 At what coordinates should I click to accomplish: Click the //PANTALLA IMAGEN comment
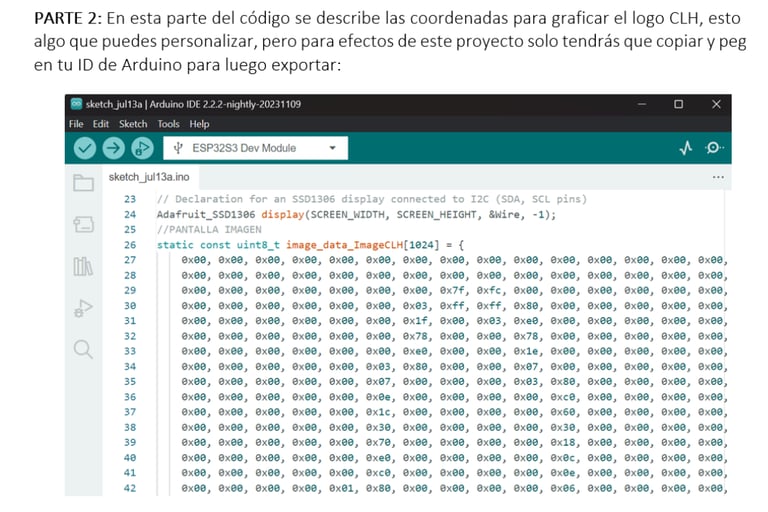(x=209, y=229)
